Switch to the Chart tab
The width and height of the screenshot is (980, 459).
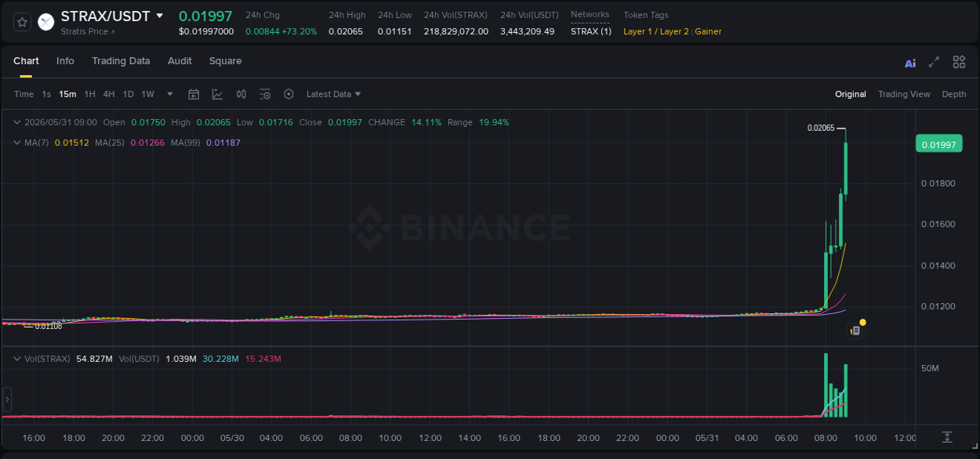click(x=26, y=61)
